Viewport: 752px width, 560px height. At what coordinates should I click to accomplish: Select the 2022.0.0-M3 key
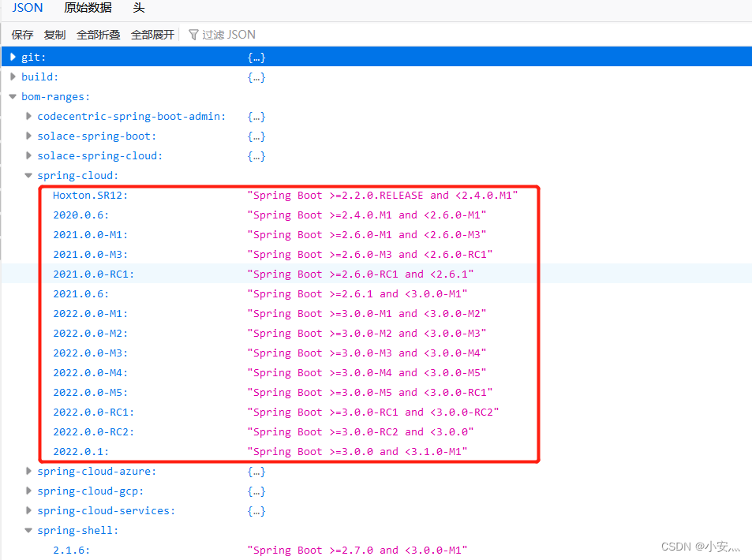90,353
